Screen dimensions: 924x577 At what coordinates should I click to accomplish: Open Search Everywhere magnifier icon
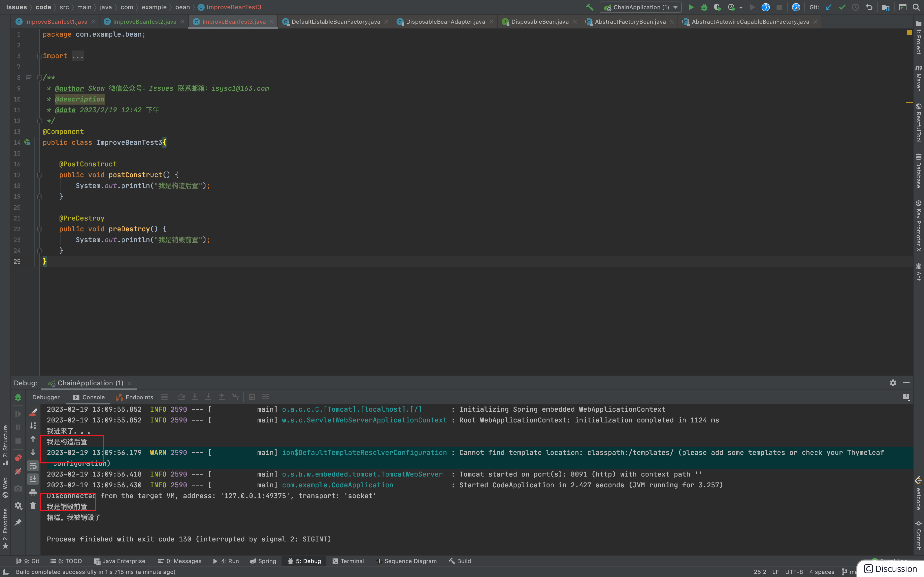coord(916,7)
